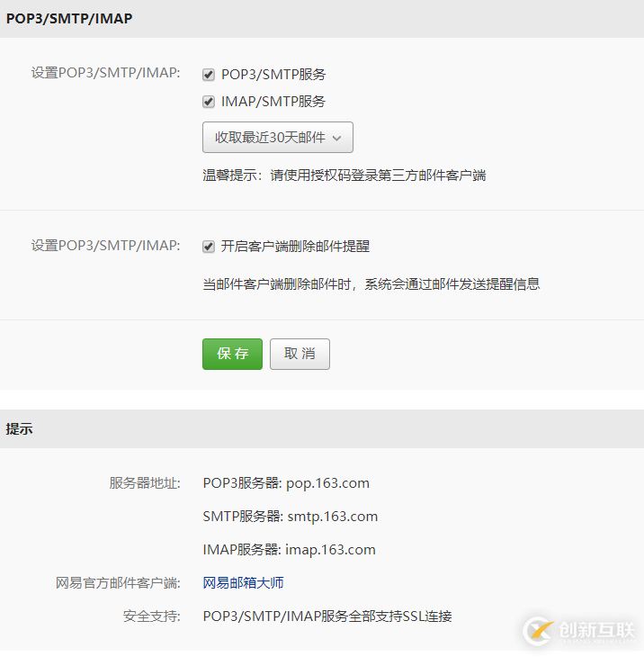Image resolution: width=644 pixels, height=657 pixels.
Task: Click the 取消 button
Action: 300,354
